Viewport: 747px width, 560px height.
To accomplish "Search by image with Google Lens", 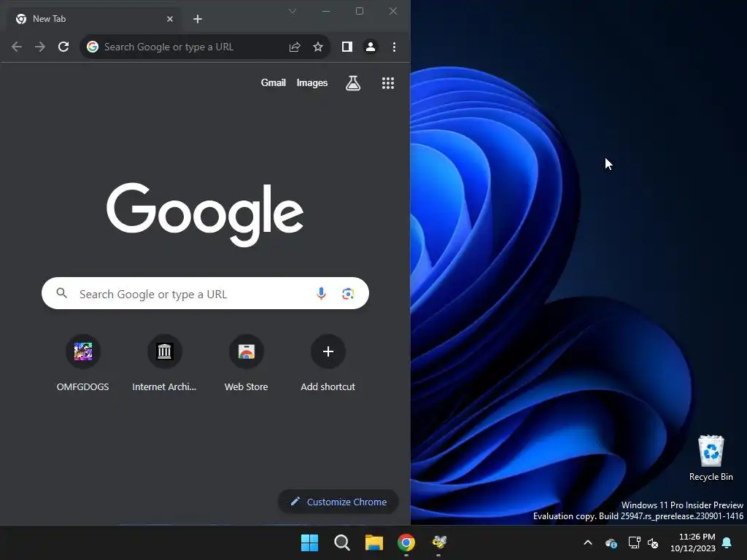I will pos(348,293).
